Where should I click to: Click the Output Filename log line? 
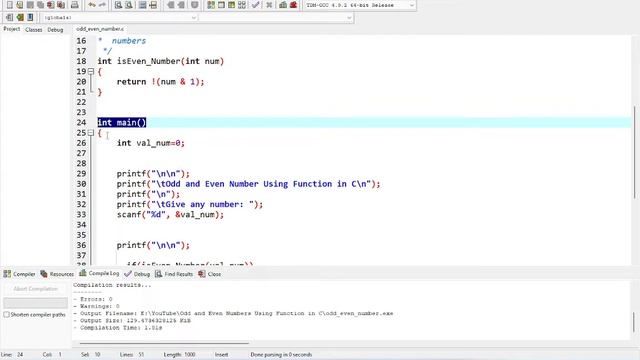click(233, 313)
